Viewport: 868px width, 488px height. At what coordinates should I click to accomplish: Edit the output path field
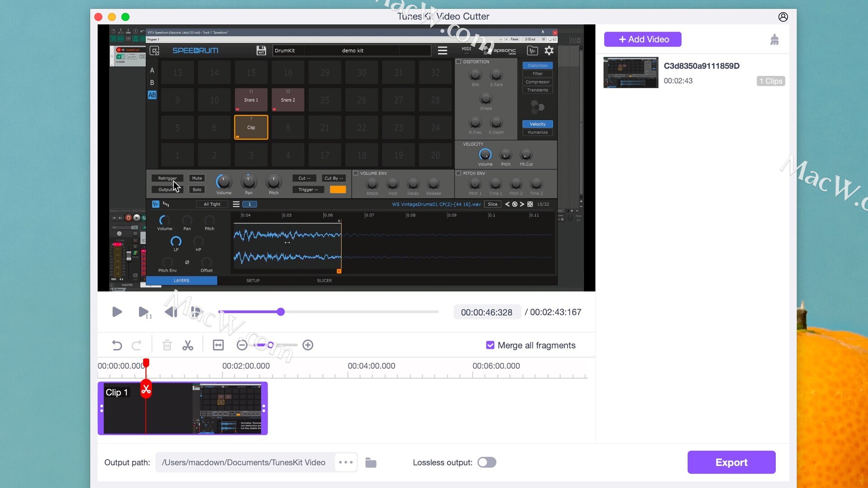tap(245, 462)
